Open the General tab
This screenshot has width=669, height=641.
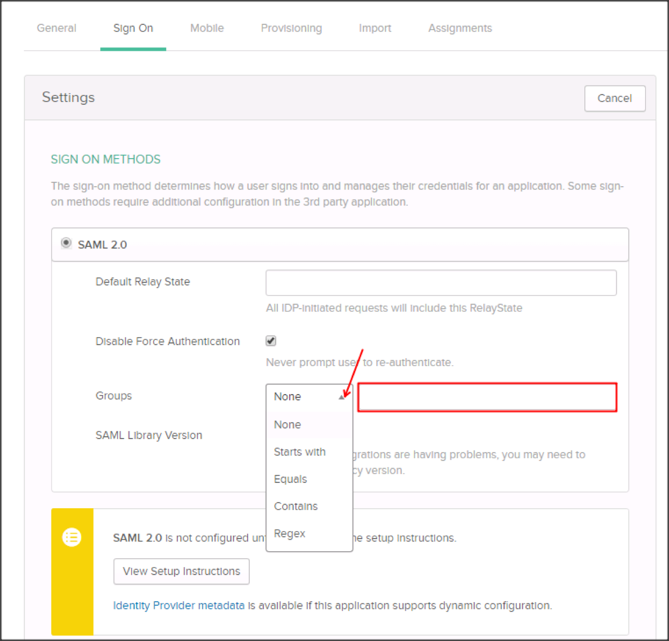56,28
